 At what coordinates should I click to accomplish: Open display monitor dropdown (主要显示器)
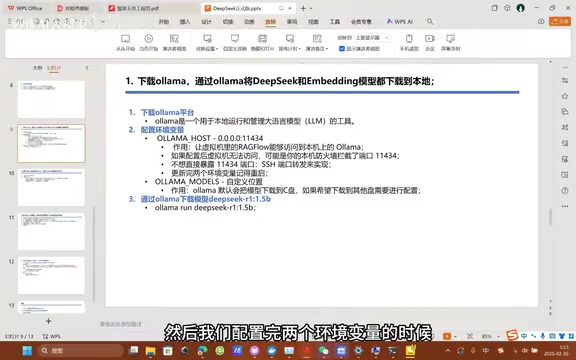372,37
